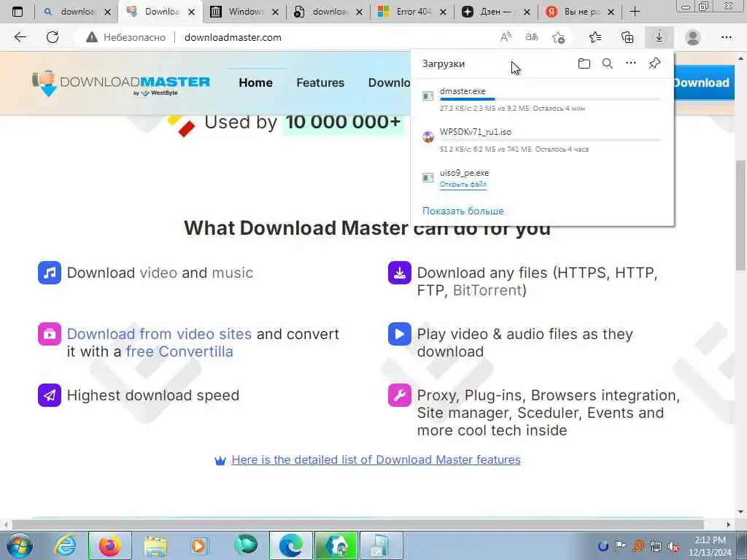Launch Internet Explorer from the taskbar
This screenshot has height=560, width=747.
[x=65, y=545]
